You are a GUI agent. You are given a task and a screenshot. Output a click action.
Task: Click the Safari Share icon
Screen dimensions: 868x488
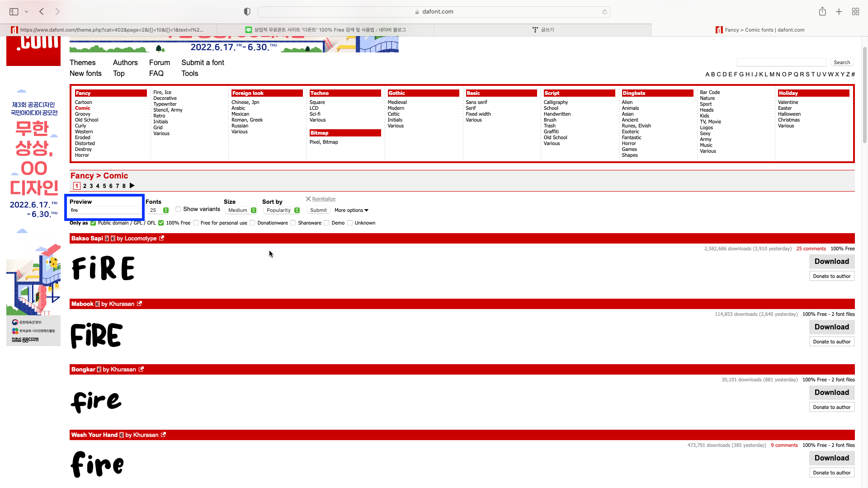(x=822, y=12)
